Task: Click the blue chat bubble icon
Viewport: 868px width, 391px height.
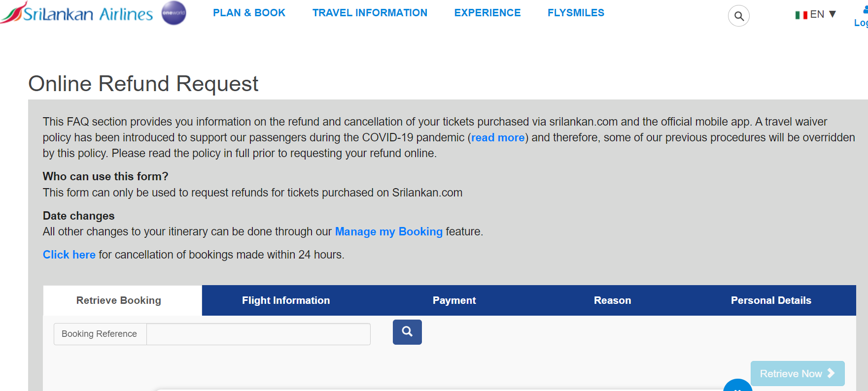Action: 737,385
